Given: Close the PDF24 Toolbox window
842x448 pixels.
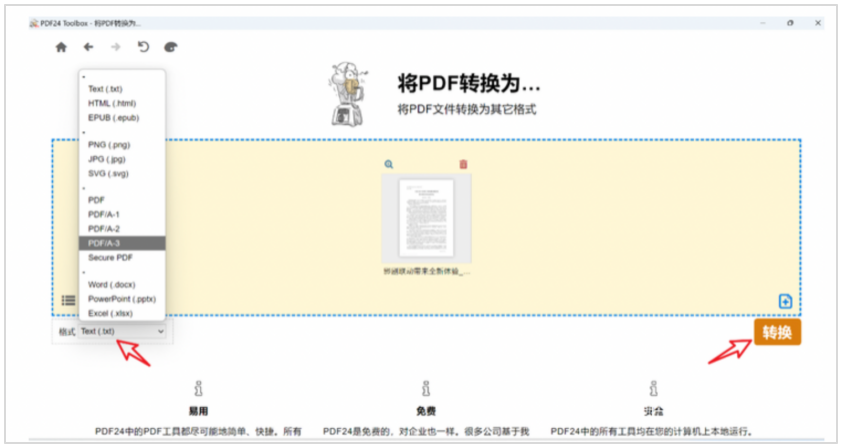Looking at the screenshot, I should click(x=818, y=23).
